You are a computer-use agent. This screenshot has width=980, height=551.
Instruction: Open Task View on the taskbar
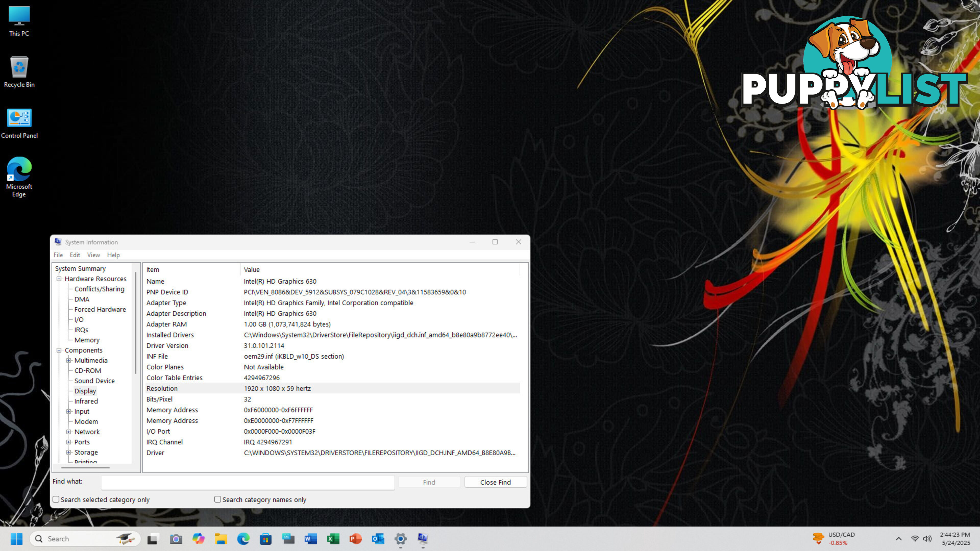click(153, 539)
